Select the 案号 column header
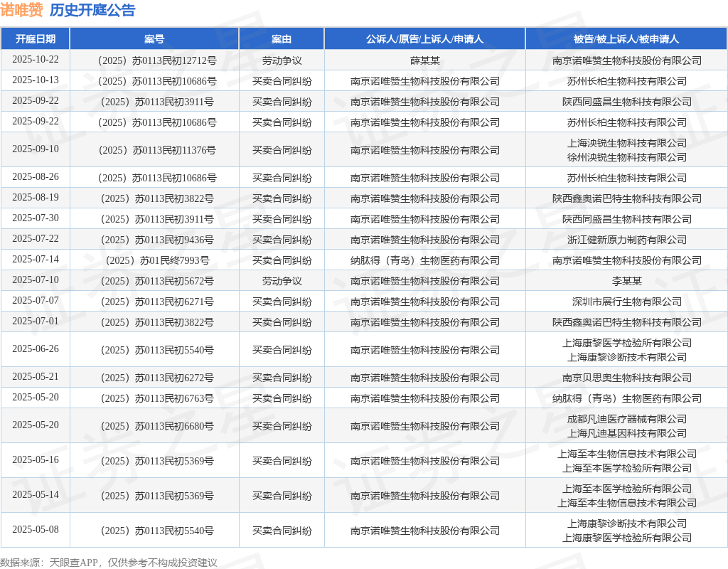728x569 pixels. click(154, 39)
